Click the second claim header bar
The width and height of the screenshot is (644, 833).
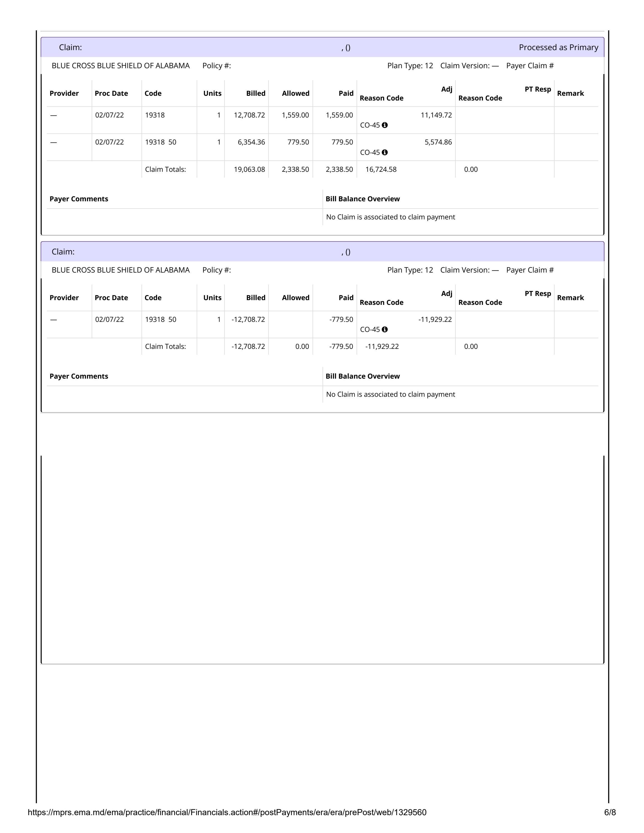coord(322,252)
